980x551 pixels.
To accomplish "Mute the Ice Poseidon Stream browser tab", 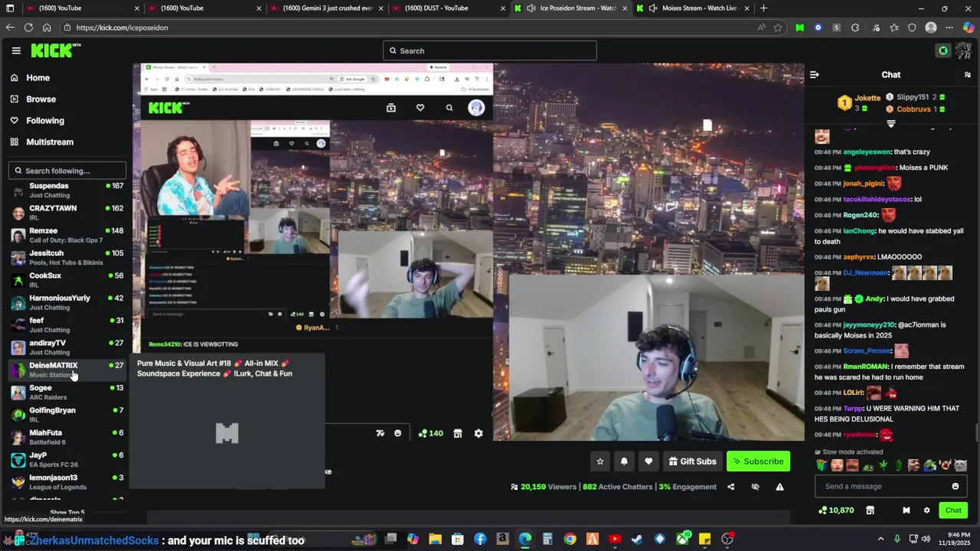I will 531,8.
